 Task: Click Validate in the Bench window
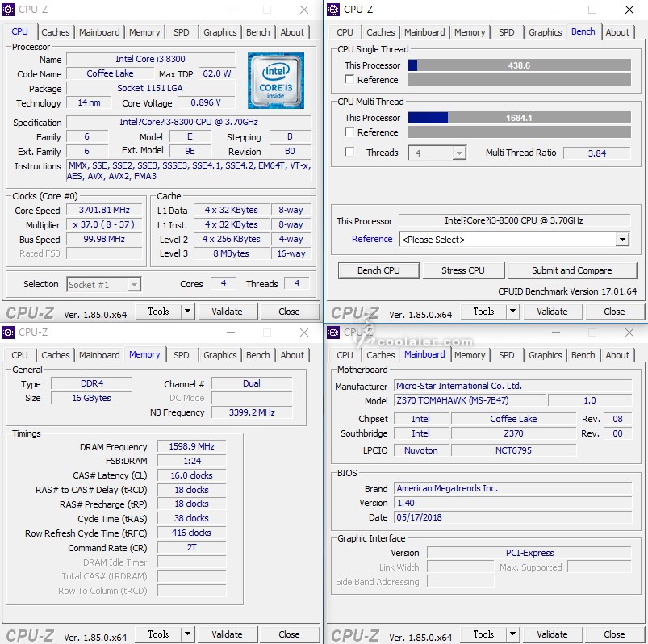tap(552, 312)
